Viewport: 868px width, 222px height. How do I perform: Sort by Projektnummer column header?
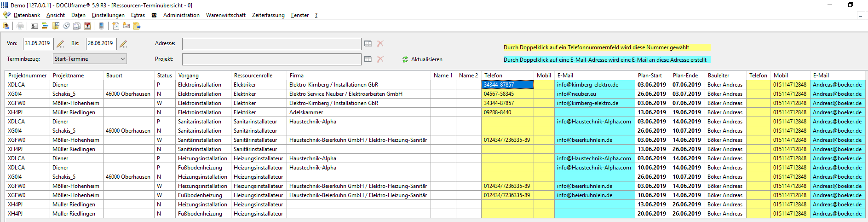pyautogui.click(x=28, y=76)
